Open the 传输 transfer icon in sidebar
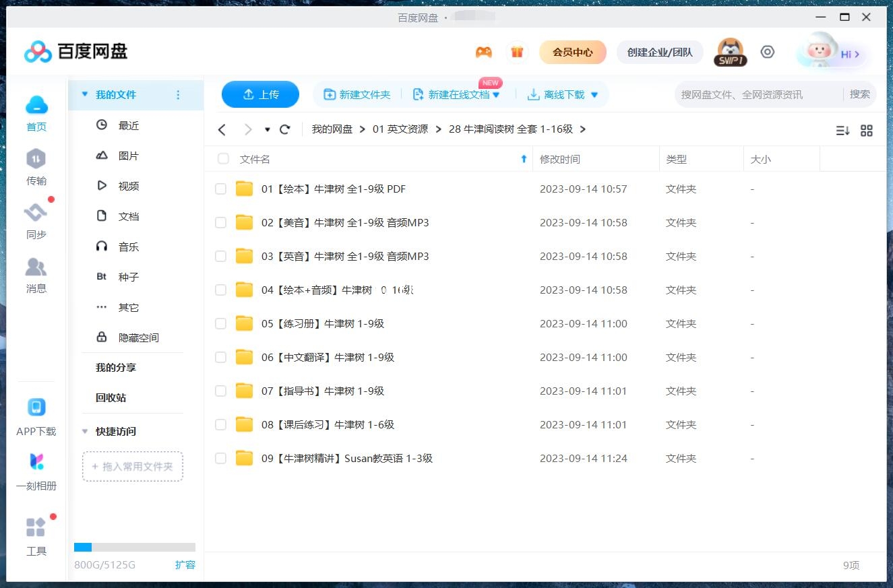Viewport: 893px width, 588px height. (36, 160)
